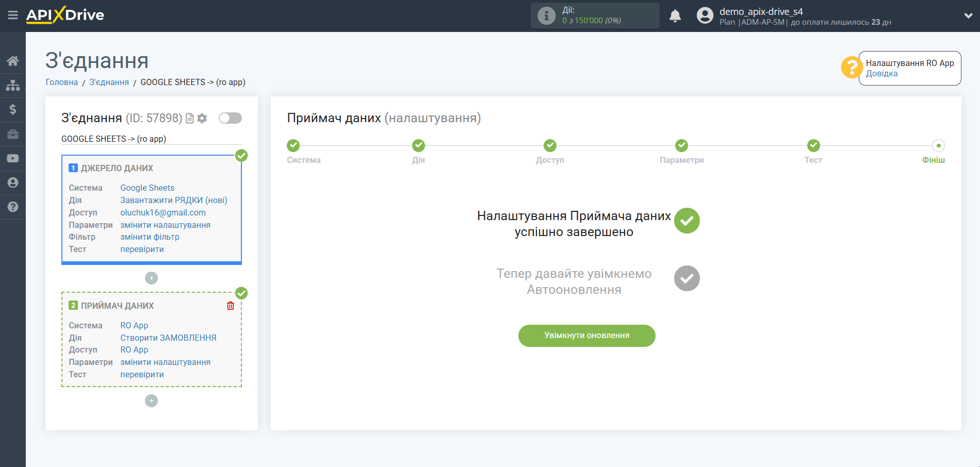The height and width of the screenshot is (467, 980).
Task: Open profile via the sidebar user icon
Action: tap(12, 182)
